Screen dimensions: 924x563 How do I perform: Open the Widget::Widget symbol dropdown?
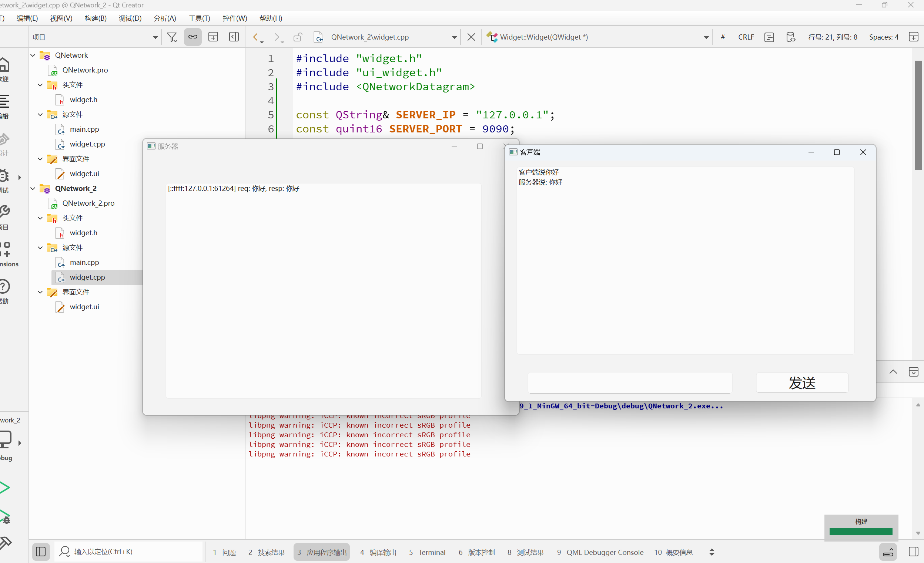[706, 37]
